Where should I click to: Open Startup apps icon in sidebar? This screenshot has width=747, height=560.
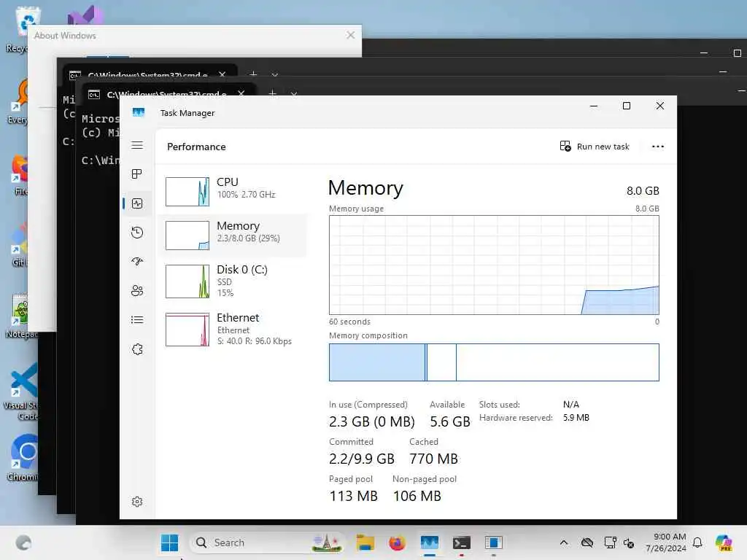click(137, 262)
